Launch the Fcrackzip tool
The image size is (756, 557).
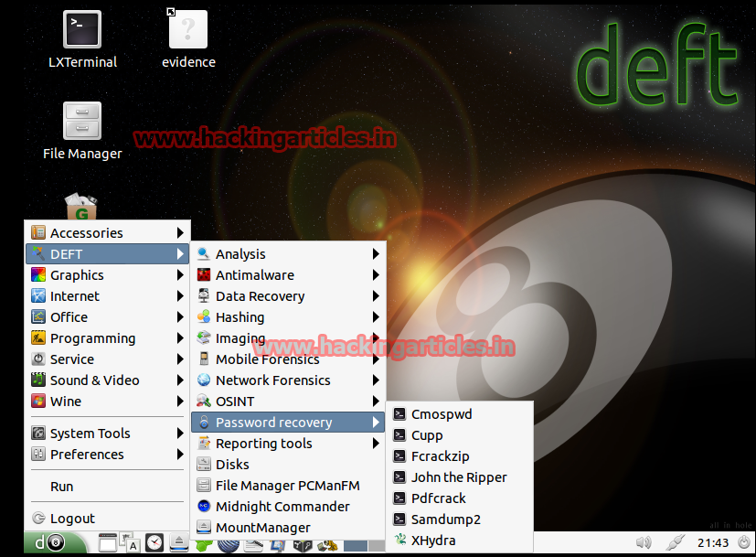coord(460,456)
